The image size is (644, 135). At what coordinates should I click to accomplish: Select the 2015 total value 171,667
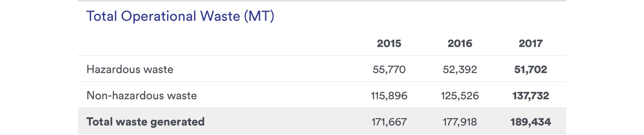pos(389,122)
